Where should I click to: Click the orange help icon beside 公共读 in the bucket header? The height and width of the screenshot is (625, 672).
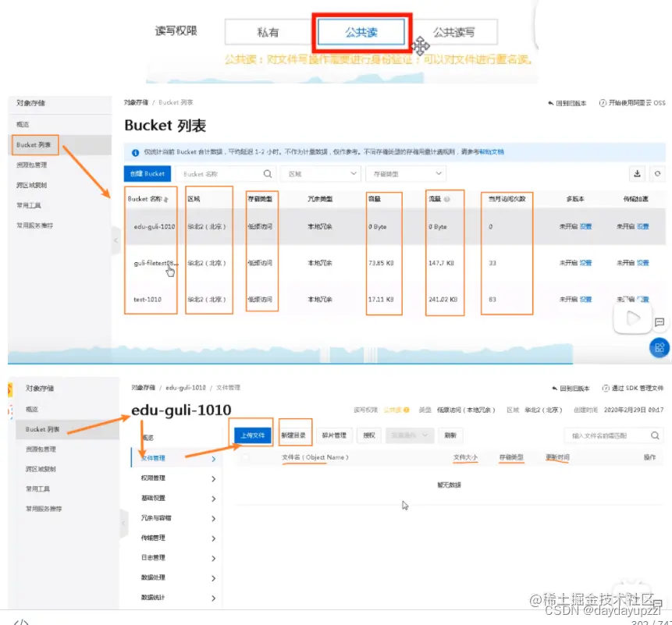point(407,410)
